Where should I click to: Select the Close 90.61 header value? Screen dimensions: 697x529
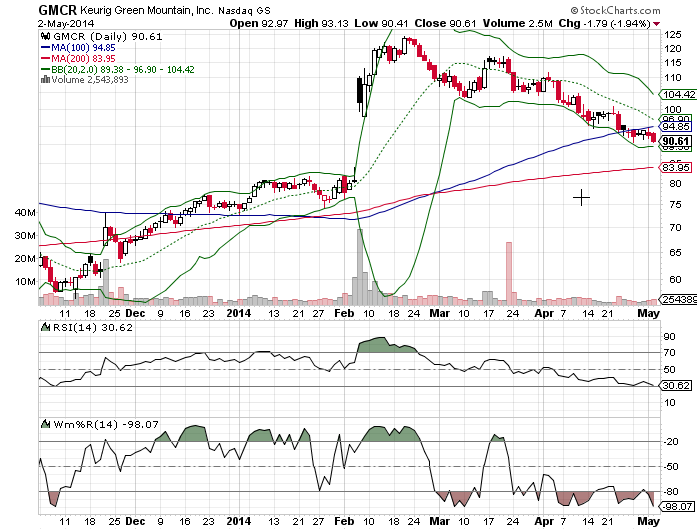tap(445, 23)
